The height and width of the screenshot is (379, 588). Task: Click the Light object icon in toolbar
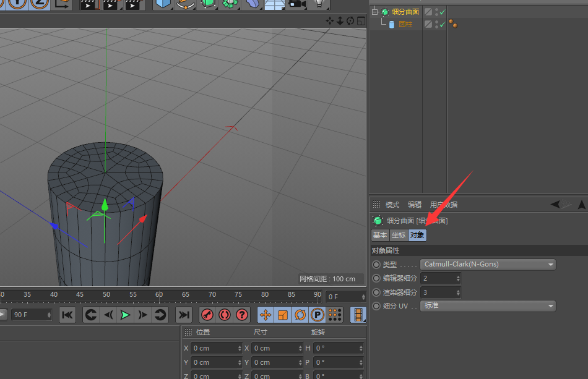319,5
